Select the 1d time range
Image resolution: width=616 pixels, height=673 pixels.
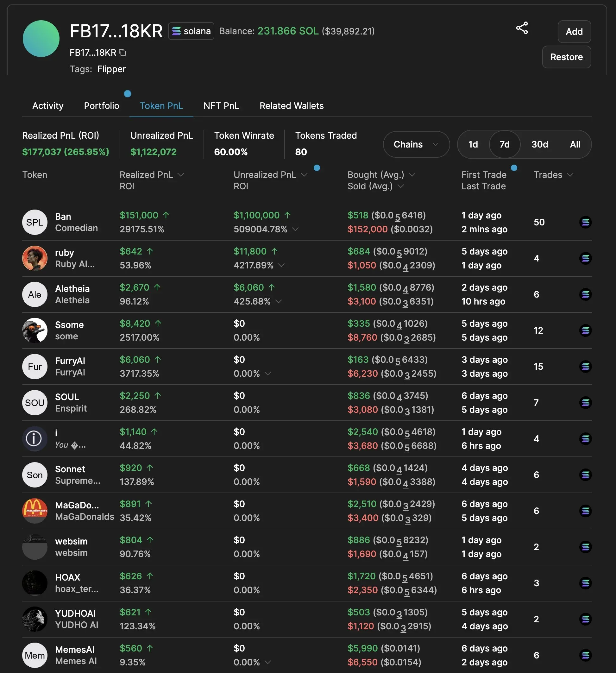coord(473,144)
